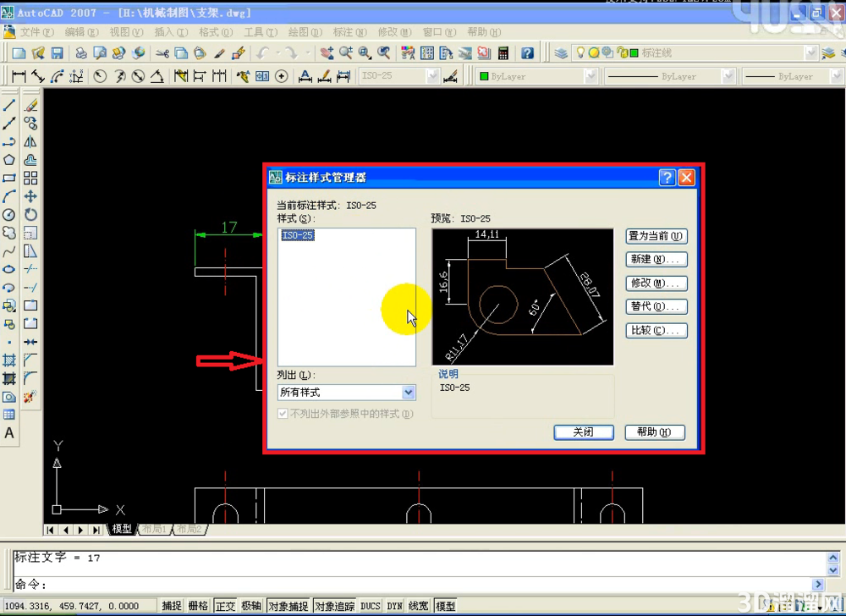846x616 pixels.
Task: Click the Save icon in toolbar
Action: pyautogui.click(x=58, y=52)
